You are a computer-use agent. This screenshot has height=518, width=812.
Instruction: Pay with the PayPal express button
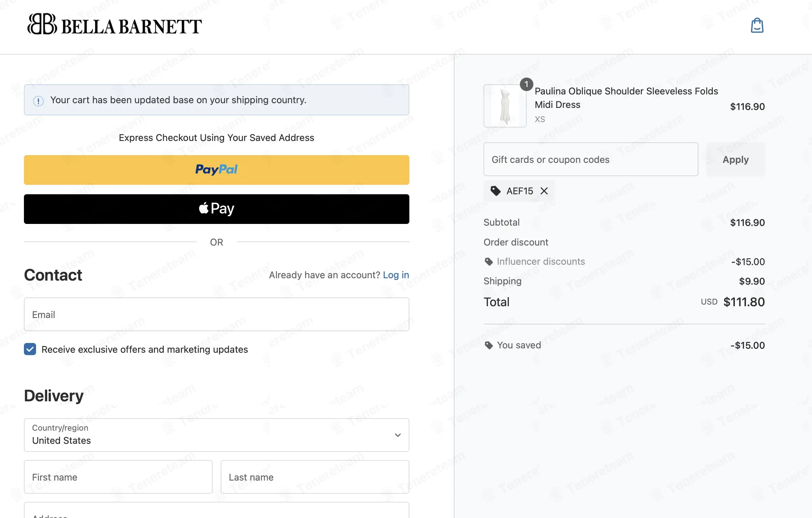coord(217,170)
